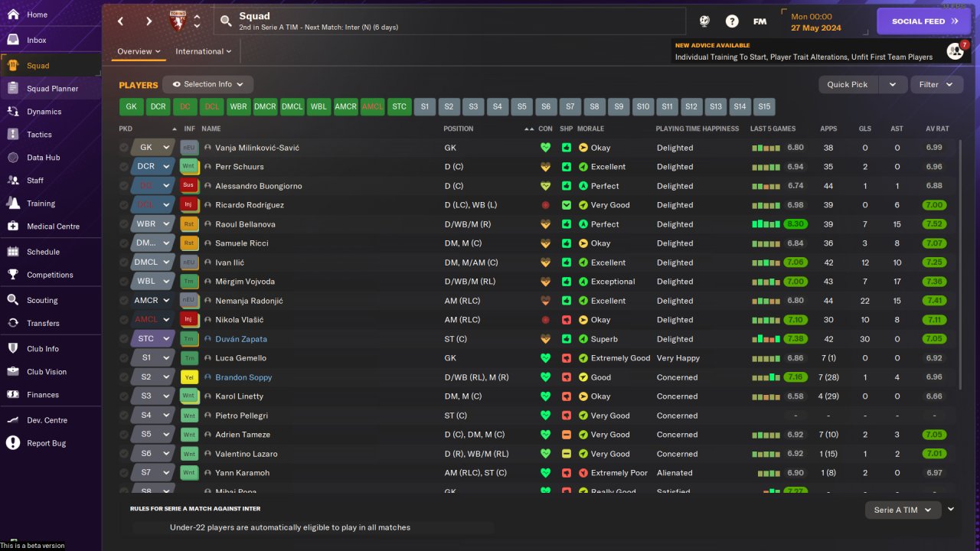Image resolution: width=980 pixels, height=551 pixels.
Task: Open the arrow beside Quick Pick
Action: 893,84
